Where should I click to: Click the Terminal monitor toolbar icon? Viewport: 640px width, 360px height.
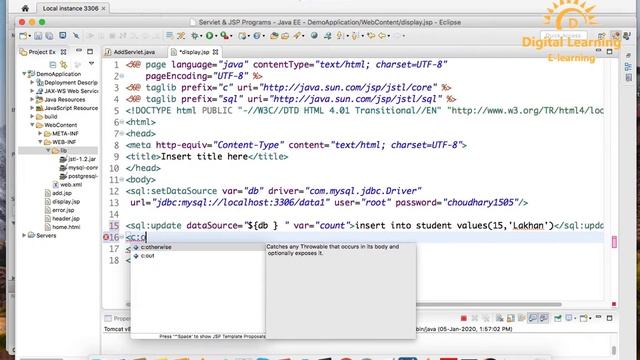click(62, 36)
